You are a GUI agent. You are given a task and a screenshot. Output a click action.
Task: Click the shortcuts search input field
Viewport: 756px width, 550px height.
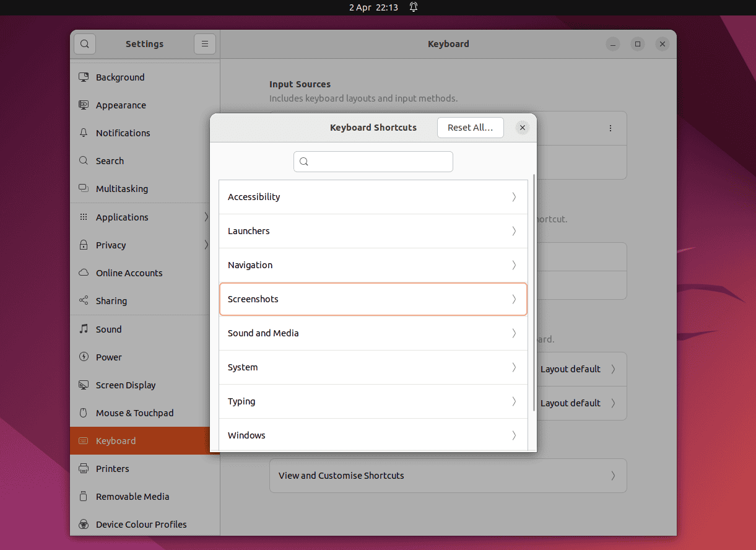pos(373,162)
